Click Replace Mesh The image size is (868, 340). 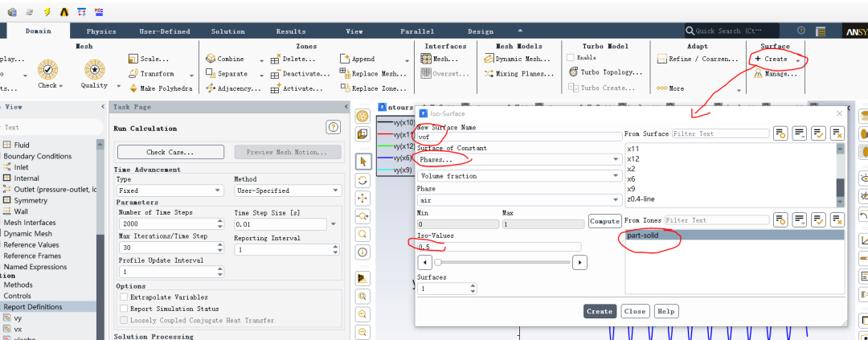(x=375, y=74)
